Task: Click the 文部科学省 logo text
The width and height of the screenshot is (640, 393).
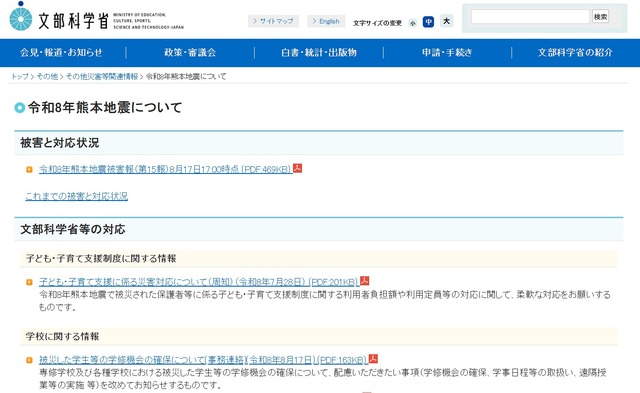Action: coord(73,21)
